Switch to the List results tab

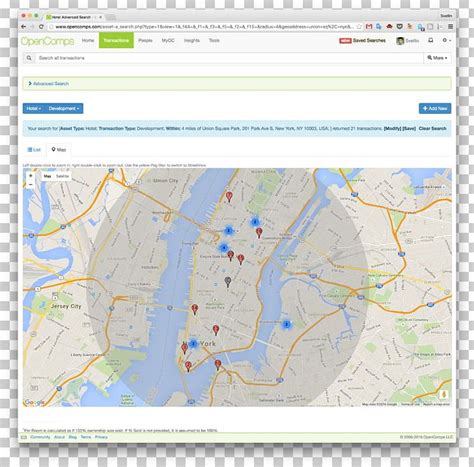pyautogui.click(x=34, y=150)
